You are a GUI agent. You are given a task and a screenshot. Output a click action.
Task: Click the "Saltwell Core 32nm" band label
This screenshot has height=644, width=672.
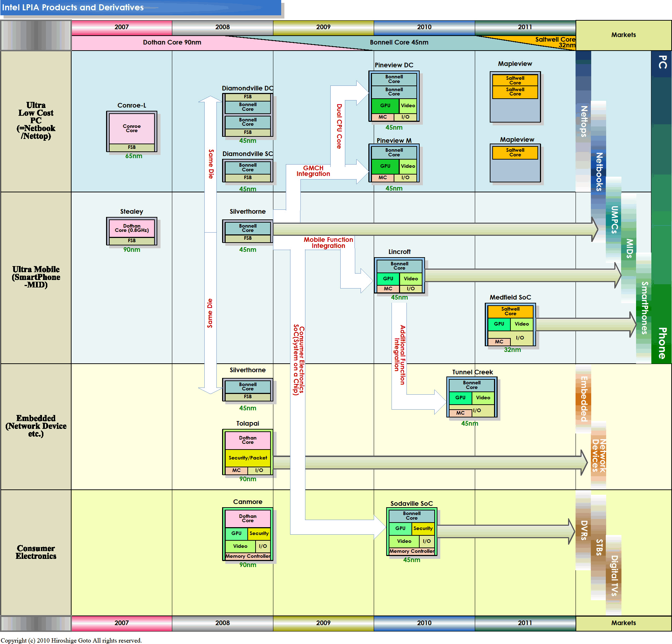pos(555,42)
